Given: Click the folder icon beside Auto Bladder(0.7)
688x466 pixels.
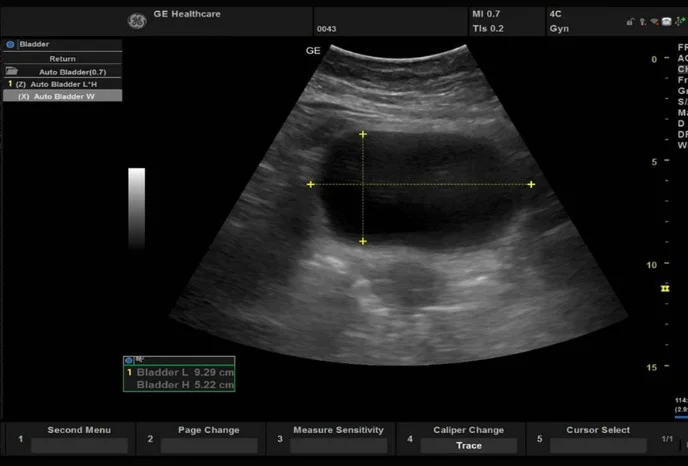Looking at the screenshot, I should (11, 72).
